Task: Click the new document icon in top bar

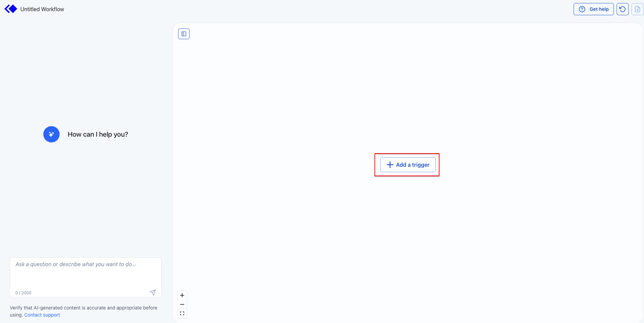Action: (637, 9)
